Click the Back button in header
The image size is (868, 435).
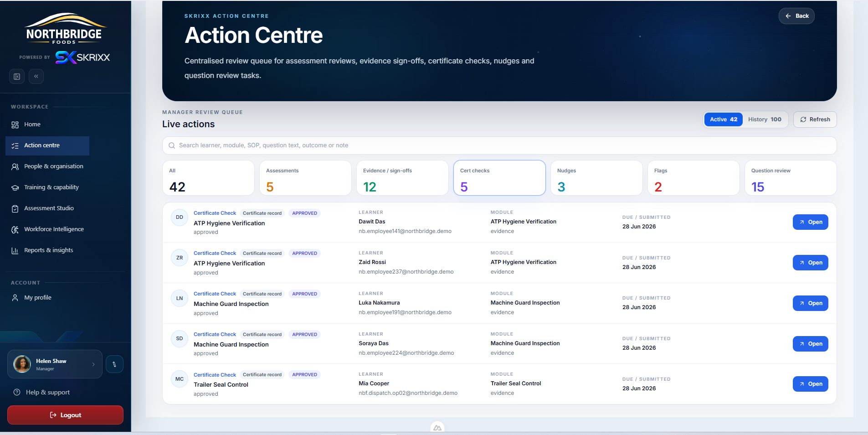click(796, 16)
